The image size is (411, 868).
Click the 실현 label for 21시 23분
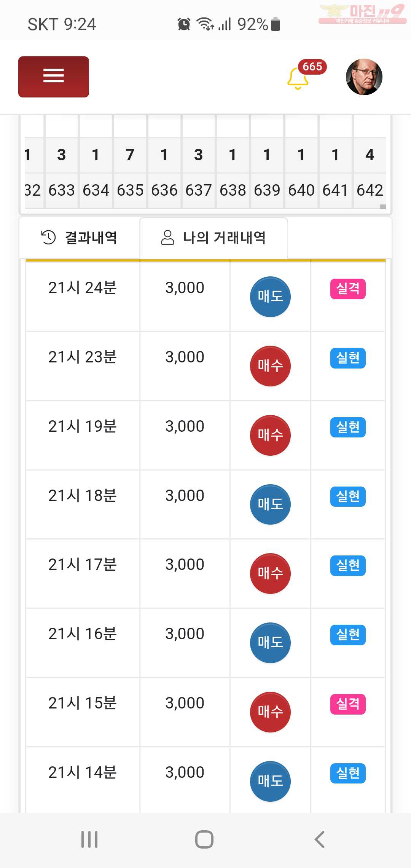tap(348, 358)
